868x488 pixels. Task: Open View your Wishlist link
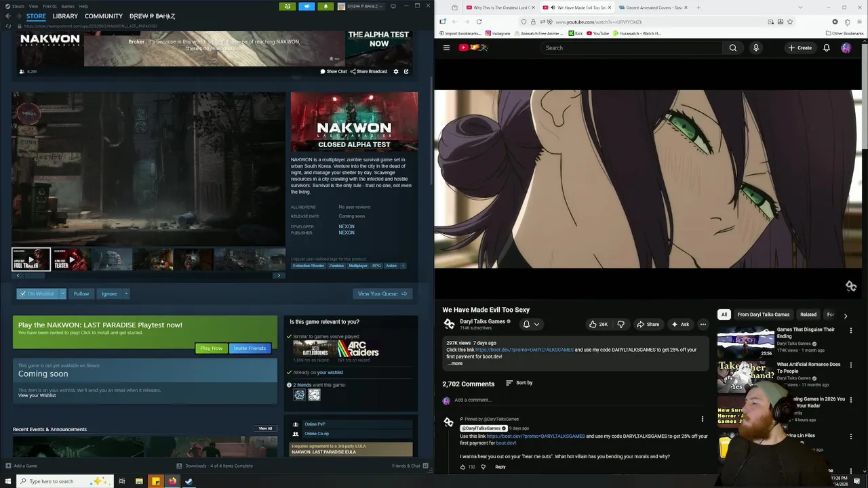tap(37, 395)
